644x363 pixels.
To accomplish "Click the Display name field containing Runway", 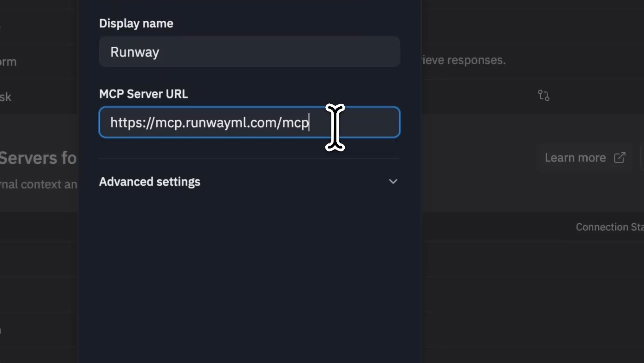I will pos(249,52).
